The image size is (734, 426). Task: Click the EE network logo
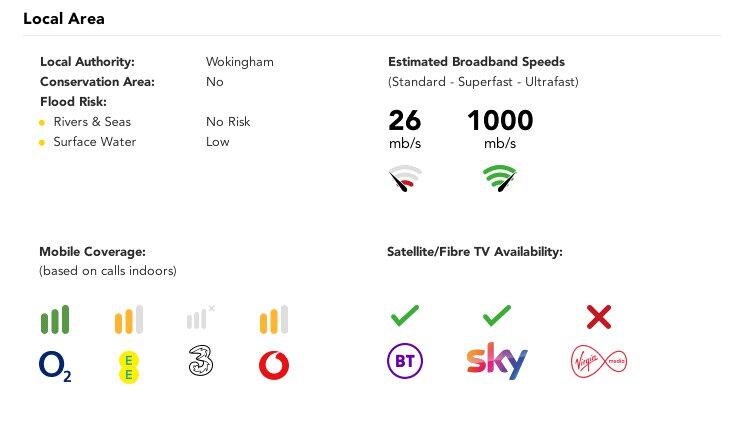click(128, 365)
